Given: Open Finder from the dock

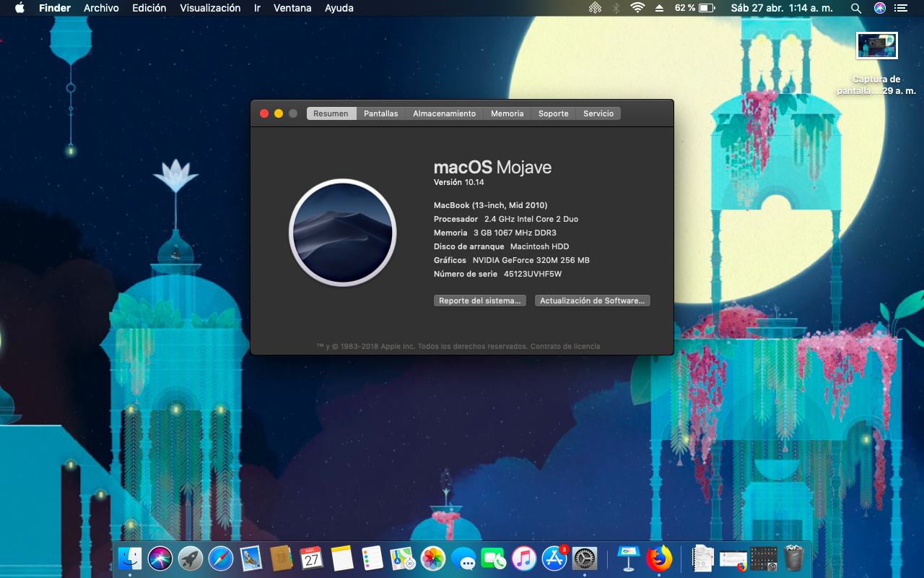Looking at the screenshot, I should click(130, 558).
